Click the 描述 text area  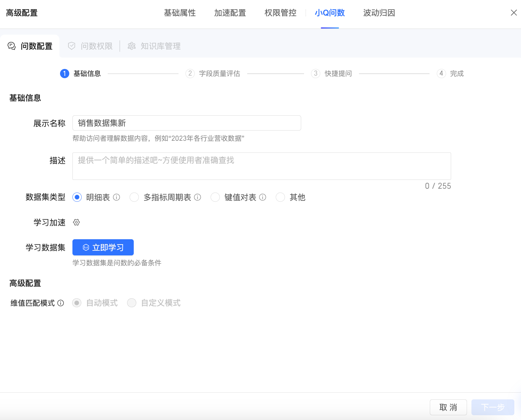[262, 166]
